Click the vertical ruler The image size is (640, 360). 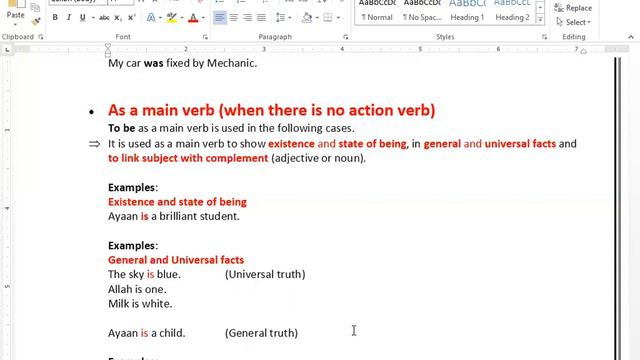coord(7,208)
